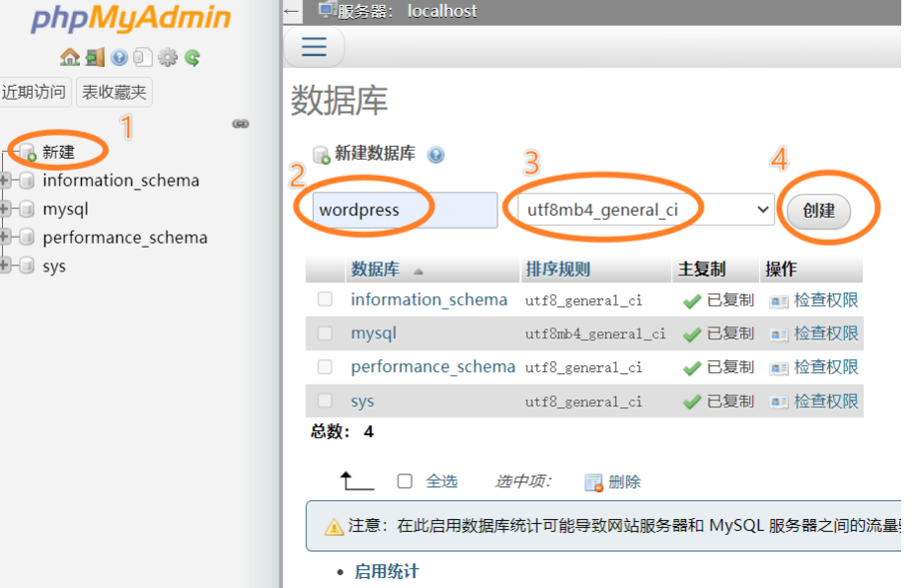Expand the information_schema tree node

pyautogui.click(x=5, y=181)
